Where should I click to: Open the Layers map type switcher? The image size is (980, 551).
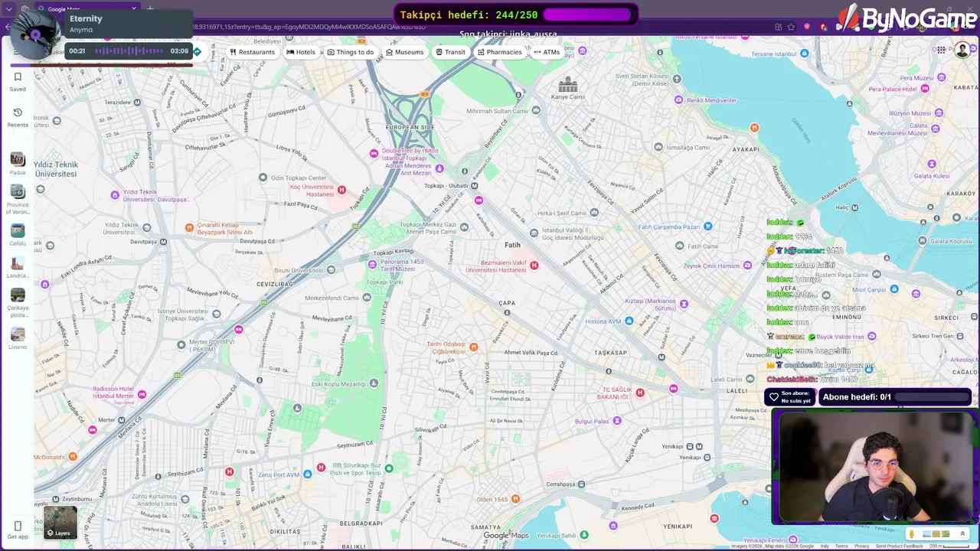[x=60, y=523]
